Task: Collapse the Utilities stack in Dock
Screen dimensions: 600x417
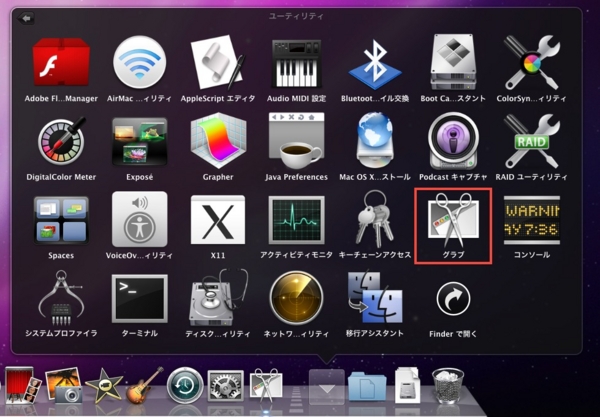Action: (327, 386)
